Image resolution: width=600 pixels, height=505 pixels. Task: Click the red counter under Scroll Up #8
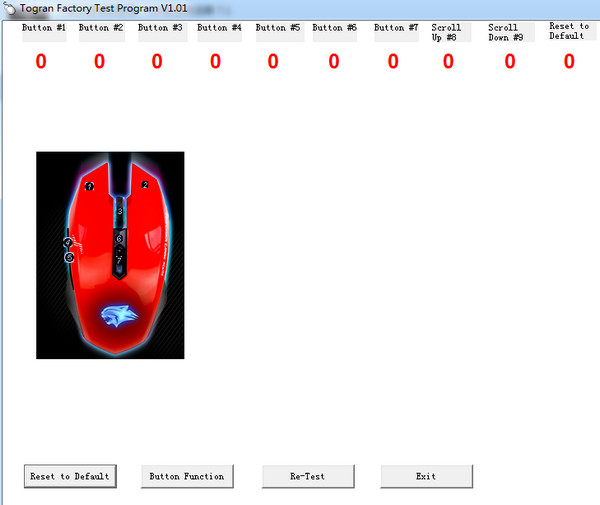[448, 61]
